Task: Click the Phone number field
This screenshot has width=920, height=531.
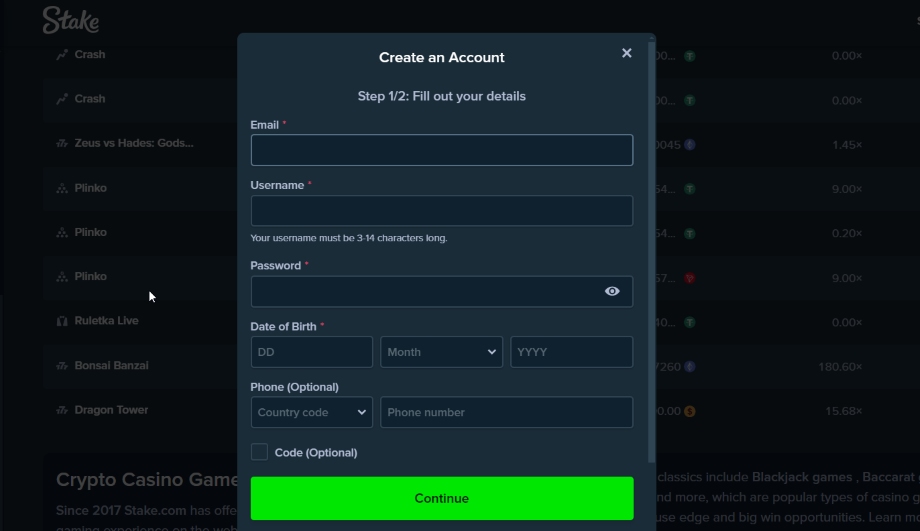Action: coord(506,412)
